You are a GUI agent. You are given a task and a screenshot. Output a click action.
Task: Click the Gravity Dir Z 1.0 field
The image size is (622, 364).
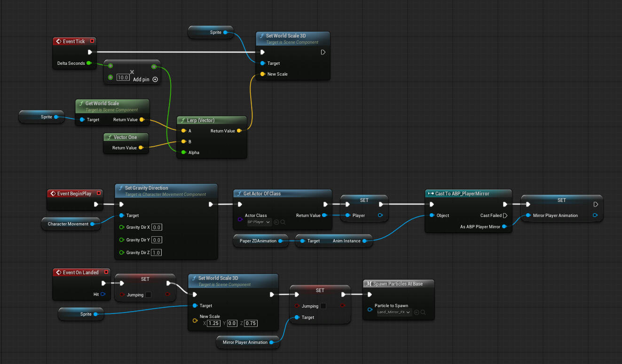156,252
